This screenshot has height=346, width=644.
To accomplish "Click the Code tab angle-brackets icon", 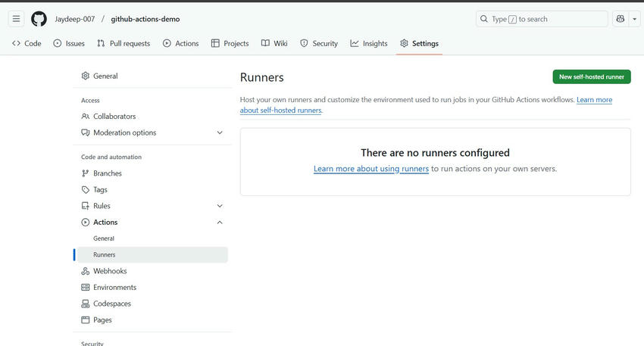I will (x=16, y=43).
